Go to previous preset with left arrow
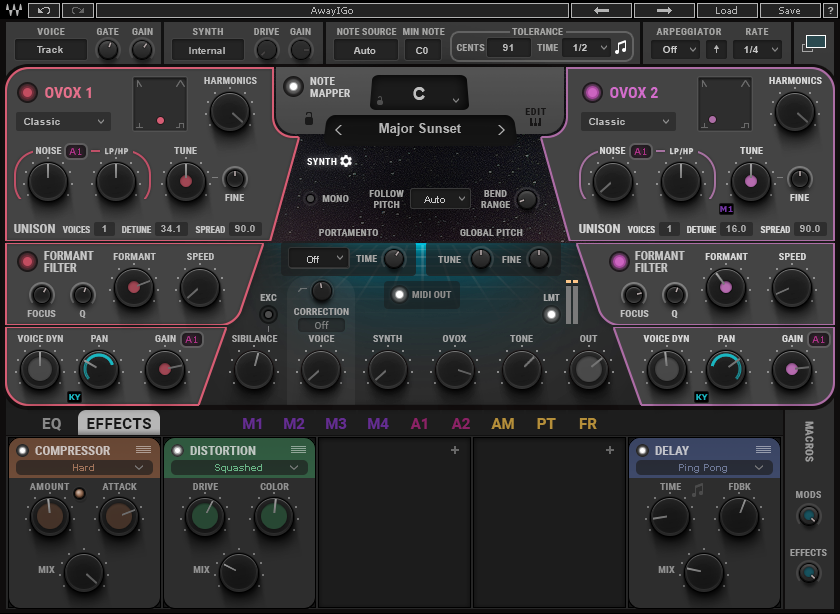This screenshot has width=840, height=614. 602,10
